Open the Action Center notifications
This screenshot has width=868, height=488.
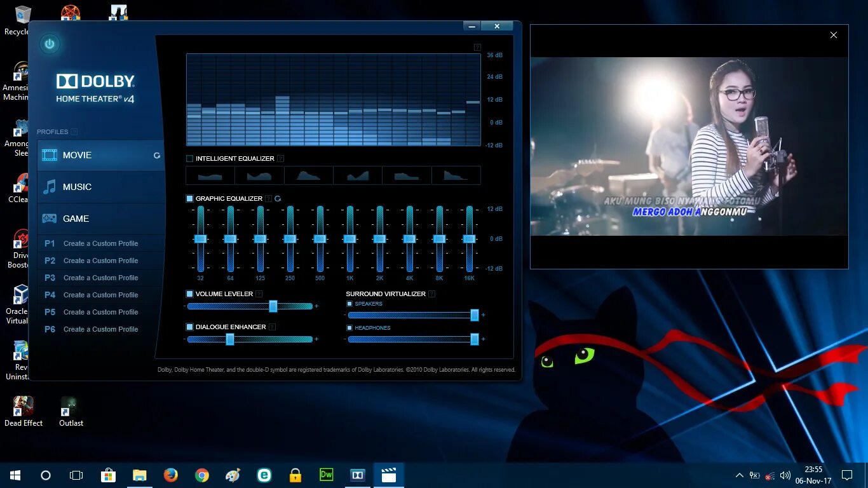coord(847,475)
